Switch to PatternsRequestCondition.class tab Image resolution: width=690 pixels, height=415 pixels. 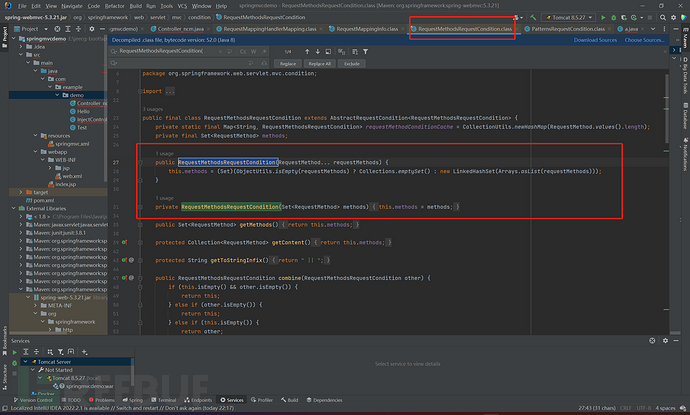pos(568,29)
